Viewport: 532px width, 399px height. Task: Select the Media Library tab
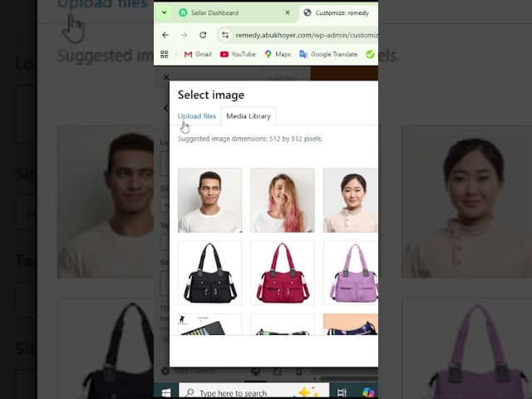[x=249, y=116]
